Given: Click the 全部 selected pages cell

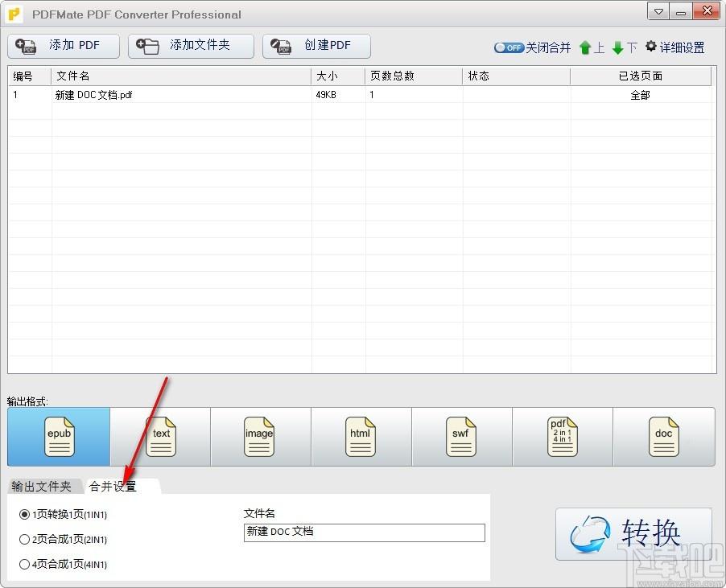Looking at the screenshot, I should (x=641, y=95).
